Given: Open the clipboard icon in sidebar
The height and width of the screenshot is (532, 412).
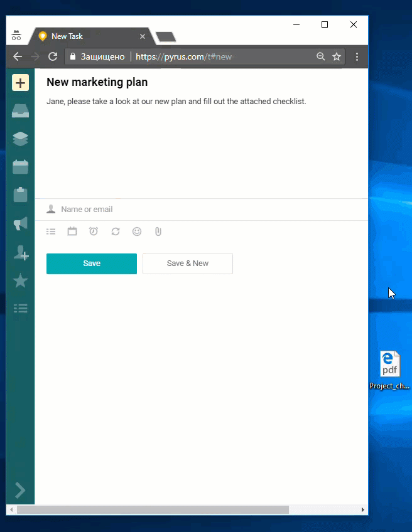Looking at the screenshot, I should coord(20,194).
